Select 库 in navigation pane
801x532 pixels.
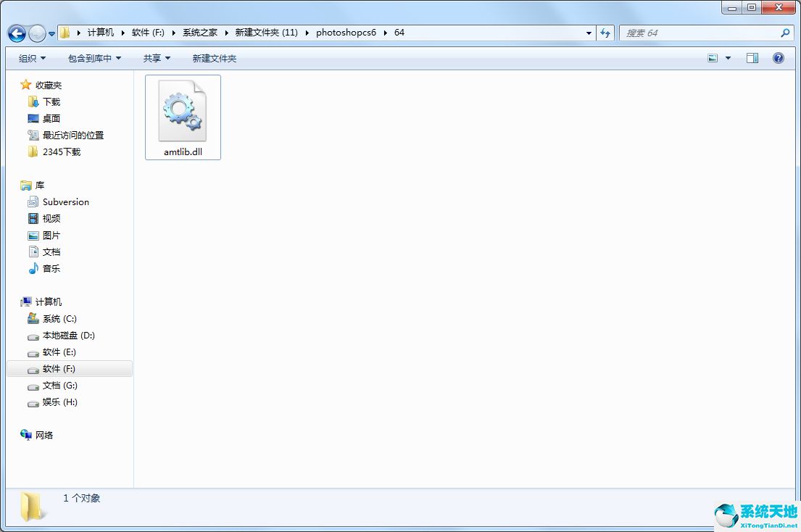40,186
